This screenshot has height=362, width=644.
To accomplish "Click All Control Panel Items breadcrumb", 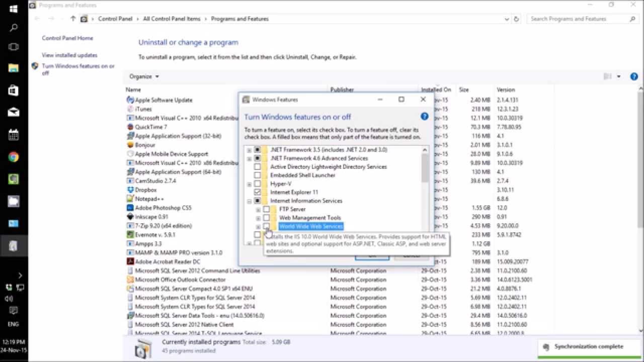I will [x=172, y=19].
